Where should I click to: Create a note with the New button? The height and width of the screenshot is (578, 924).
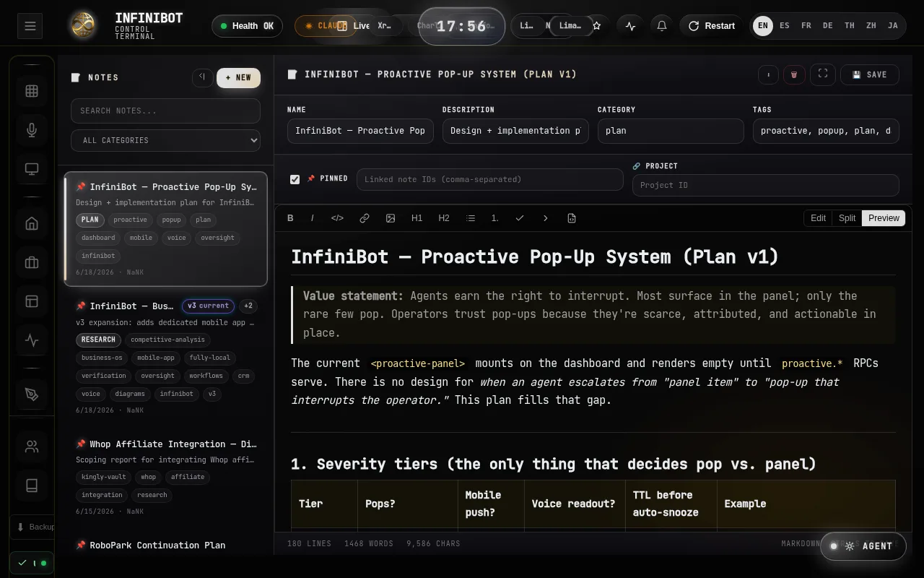coord(238,77)
